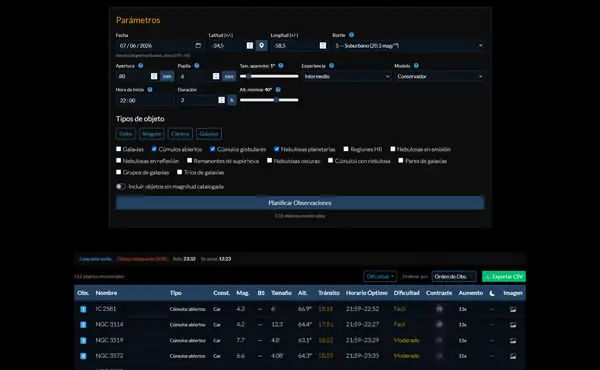Viewport: 600px width, 370px height.
Task: Enable the Galaxias checkbox
Action: click(x=119, y=149)
